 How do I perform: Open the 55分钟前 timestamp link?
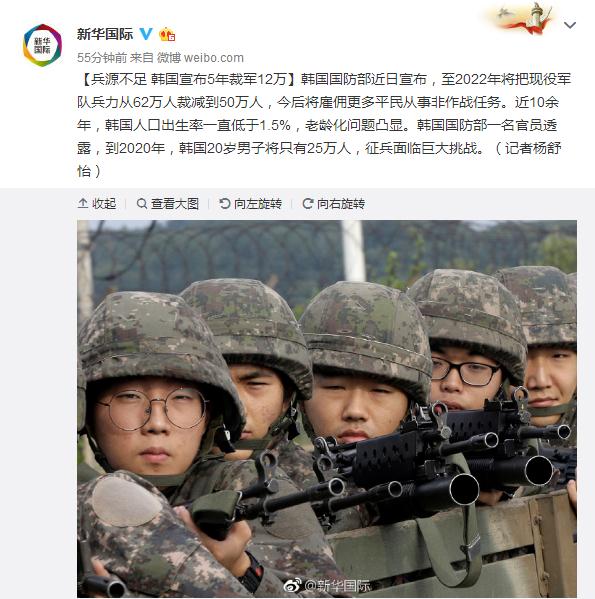102,58
